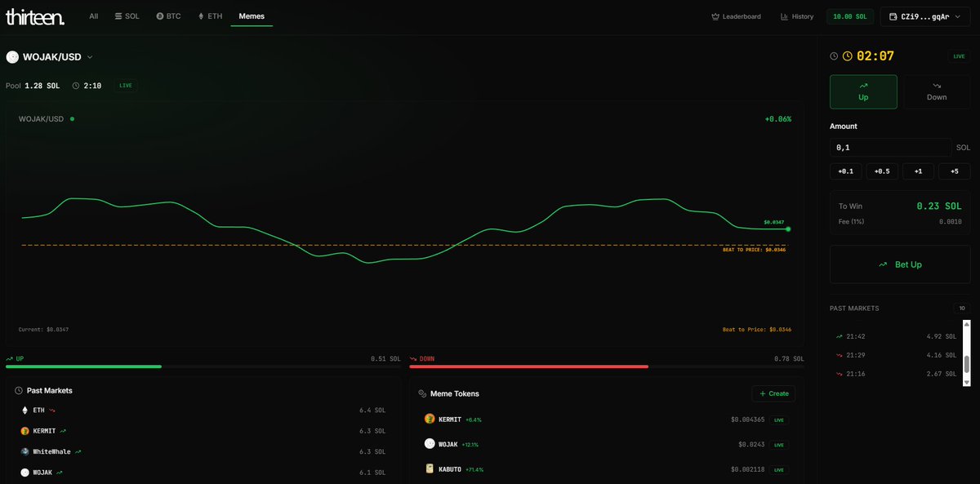Click the Amount input field
This screenshot has height=484, width=980.
pyautogui.click(x=890, y=148)
